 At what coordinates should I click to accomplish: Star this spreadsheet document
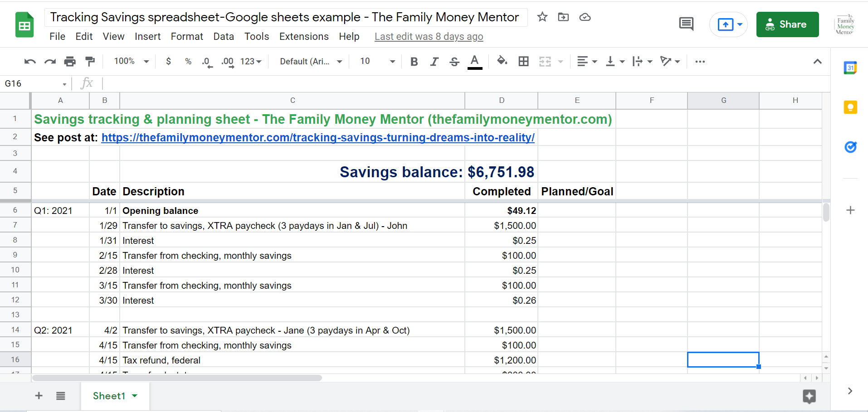[542, 17]
